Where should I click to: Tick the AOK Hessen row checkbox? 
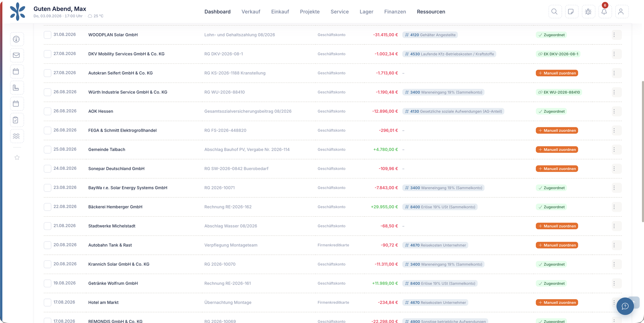tap(48, 111)
